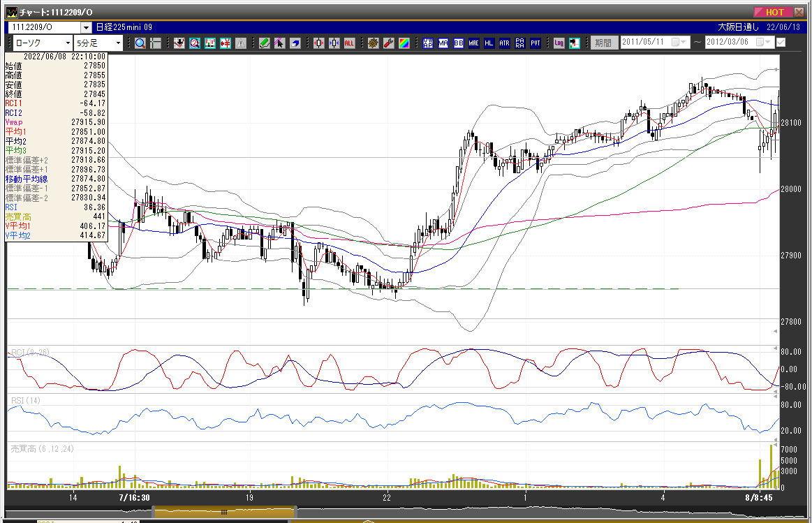Click the yen price icon
Image resolution: width=812 pixels, height=523 pixels.
(x=226, y=43)
